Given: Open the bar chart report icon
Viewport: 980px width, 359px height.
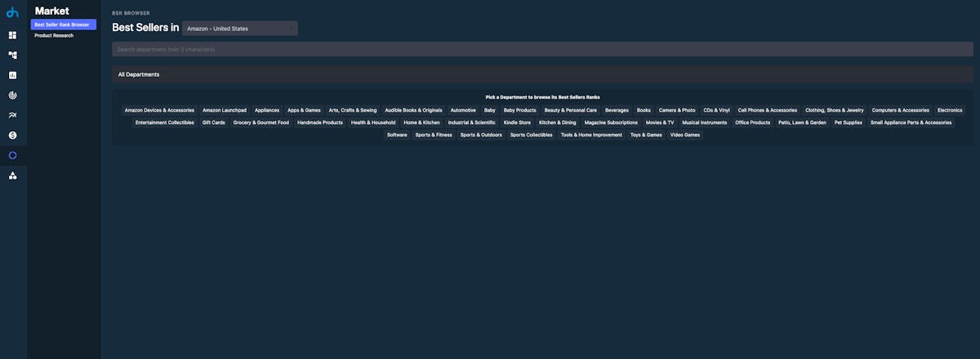Looking at the screenshot, I should [x=12, y=75].
